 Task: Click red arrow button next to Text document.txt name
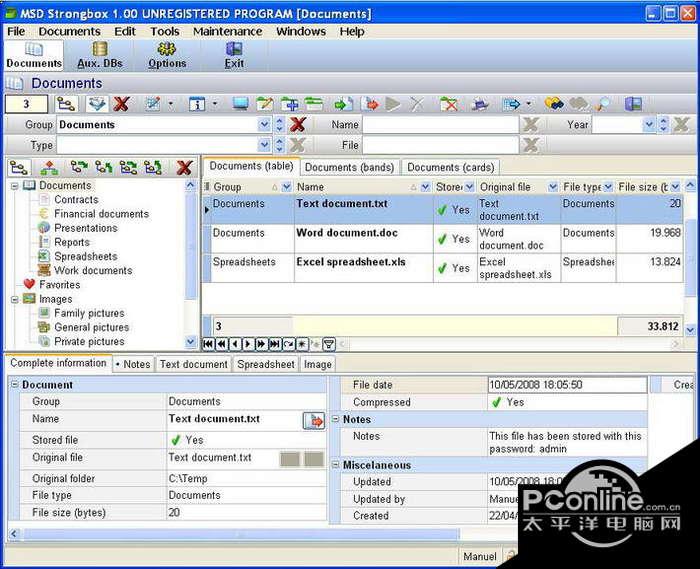[x=314, y=421]
